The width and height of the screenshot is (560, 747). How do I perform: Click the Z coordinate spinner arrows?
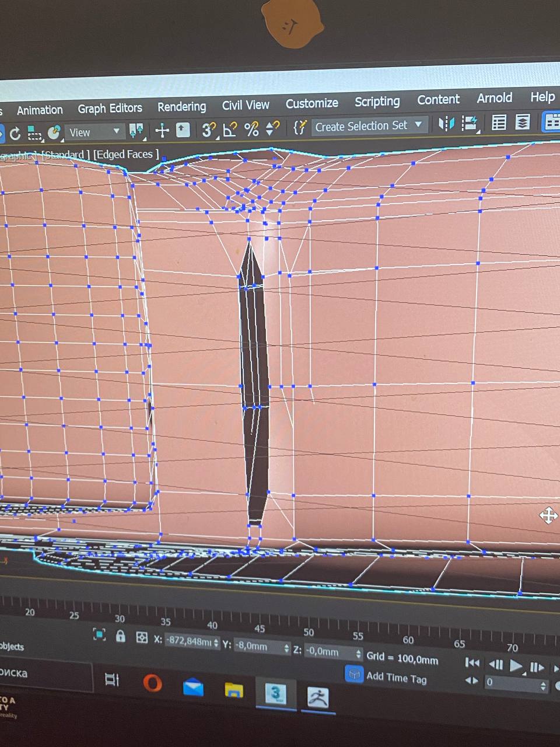[x=358, y=654]
